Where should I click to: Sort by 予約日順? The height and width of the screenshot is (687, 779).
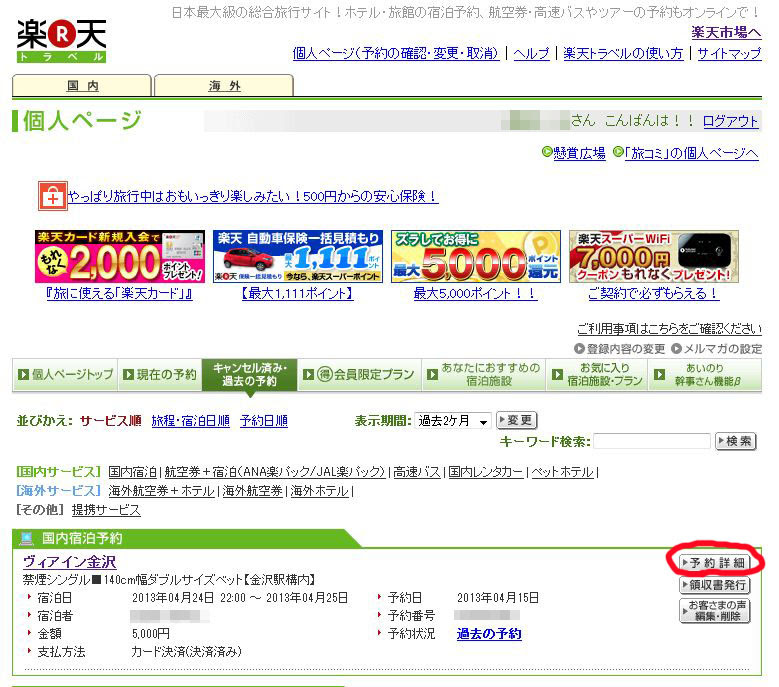pyautogui.click(x=264, y=421)
